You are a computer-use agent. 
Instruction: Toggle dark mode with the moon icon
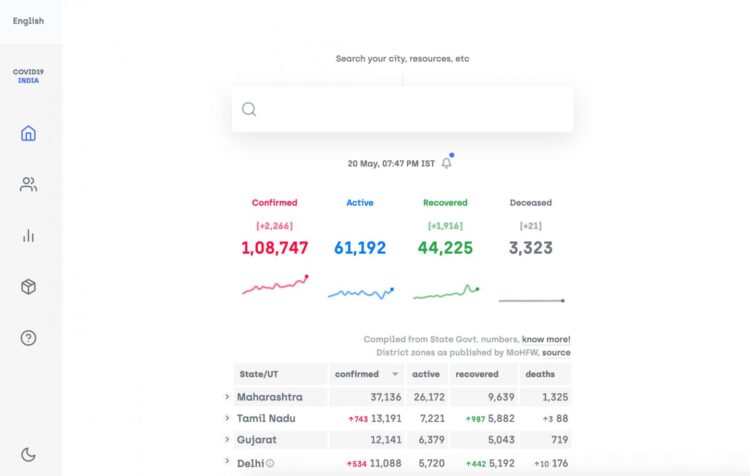click(28, 454)
